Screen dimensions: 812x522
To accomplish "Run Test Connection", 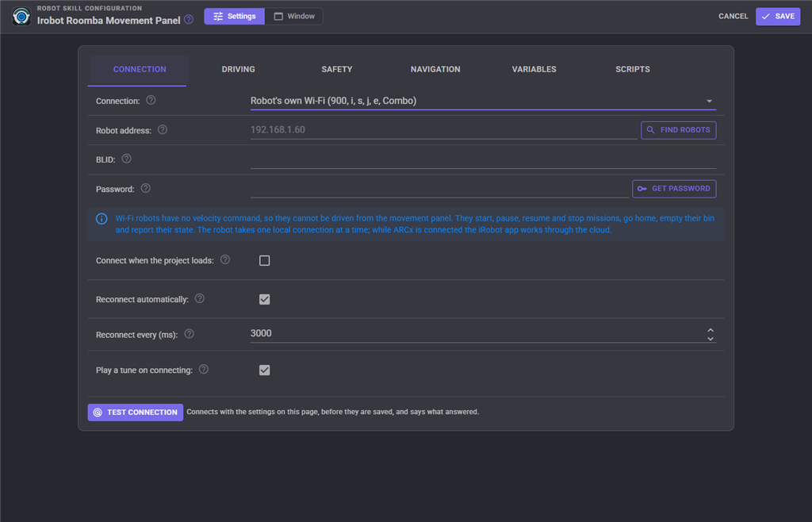I will (135, 413).
